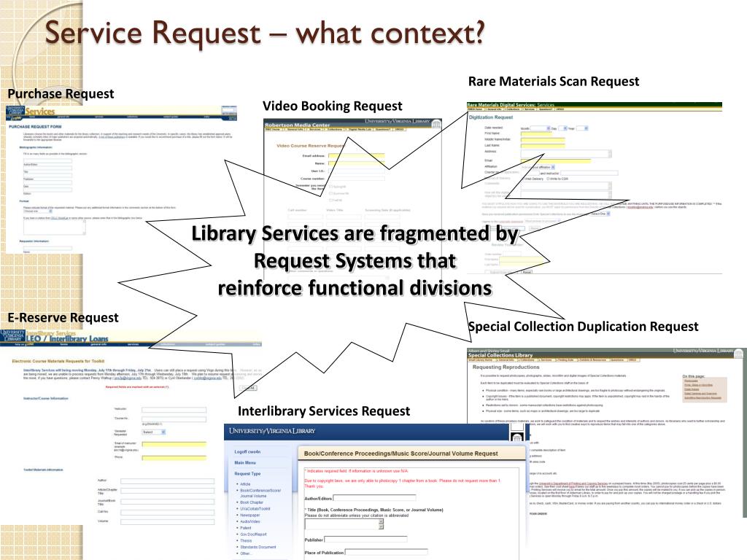
Task: Click Journal/Book Title field in E-Reserve form
Action: tap(167, 502)
